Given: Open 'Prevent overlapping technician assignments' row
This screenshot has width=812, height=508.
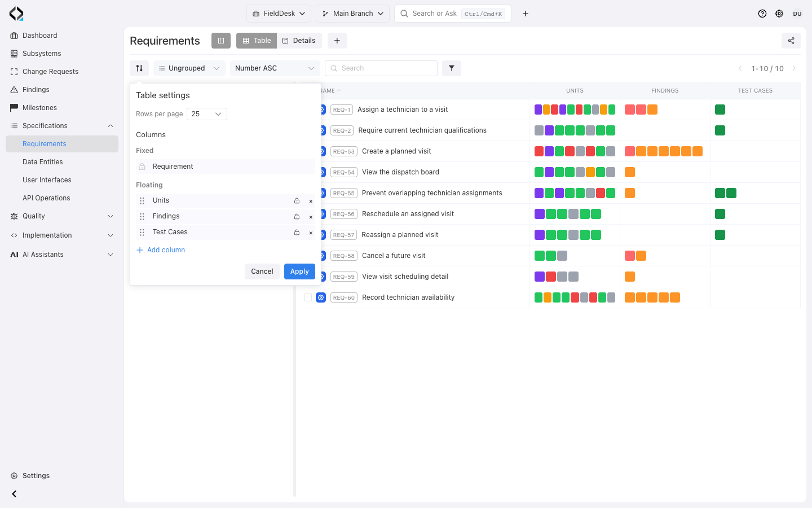Looking at the screenshot, I should (432, 193).
